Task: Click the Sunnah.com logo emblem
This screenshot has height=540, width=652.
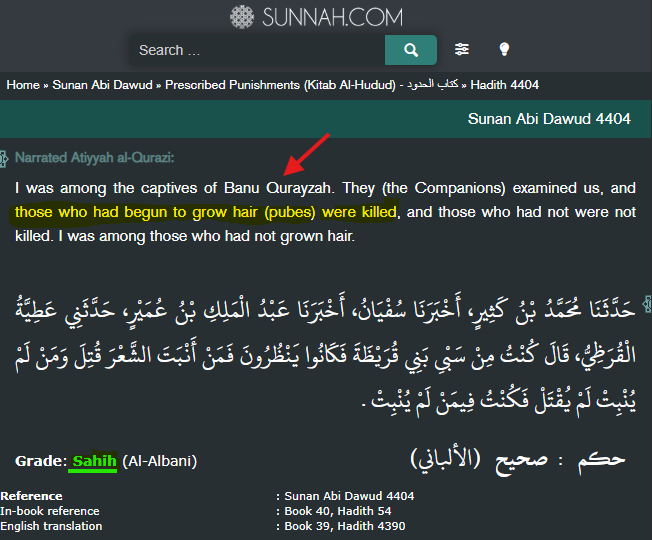Action: click(242, 17)
